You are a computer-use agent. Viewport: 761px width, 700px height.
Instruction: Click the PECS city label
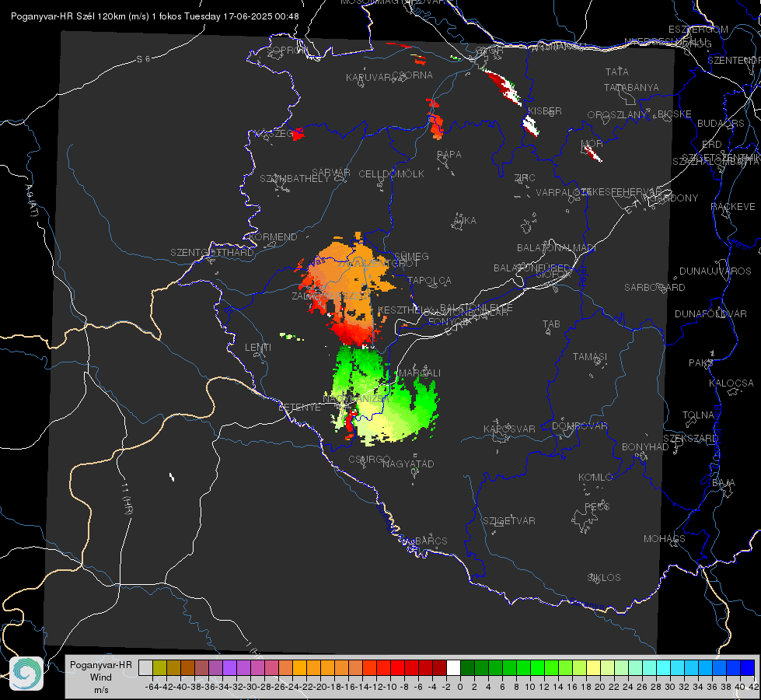tap(597, 506)
